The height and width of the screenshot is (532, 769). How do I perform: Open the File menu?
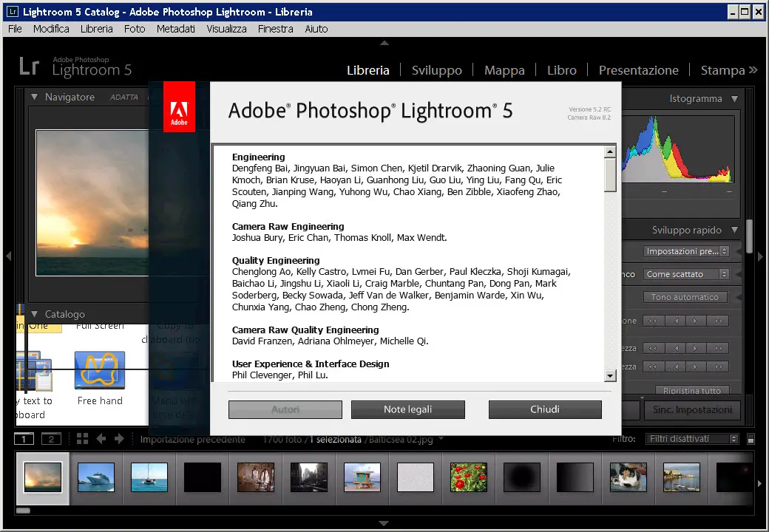[16, 29]
